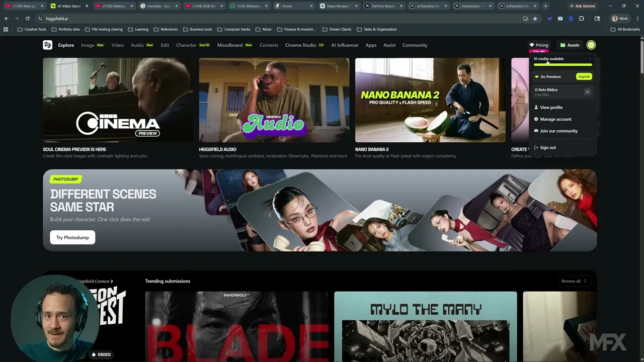Open a new browser tab
The width and height of the screenshot is (644, 362).
545,6
